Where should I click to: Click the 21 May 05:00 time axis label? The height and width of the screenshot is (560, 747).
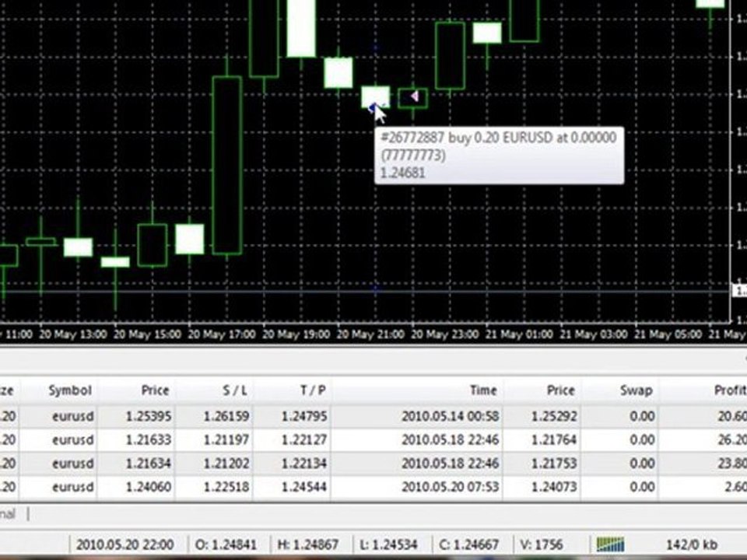(x=668, y=334)
